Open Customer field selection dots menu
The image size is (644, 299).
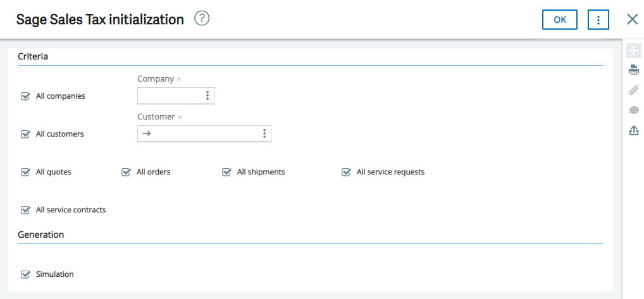coord(264,134)
